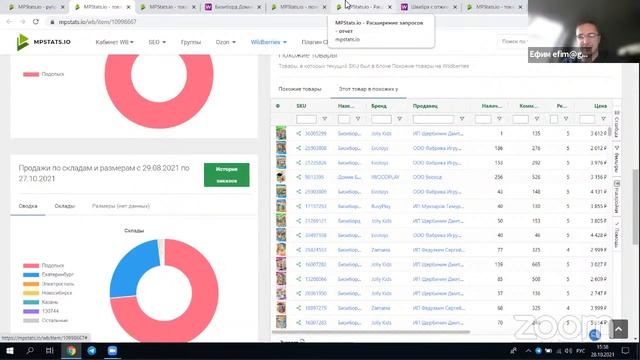Image resolution: width=640 pixels, height=360 pixels.
Task: Switch to the Склады tab
Action: point(64,206)
